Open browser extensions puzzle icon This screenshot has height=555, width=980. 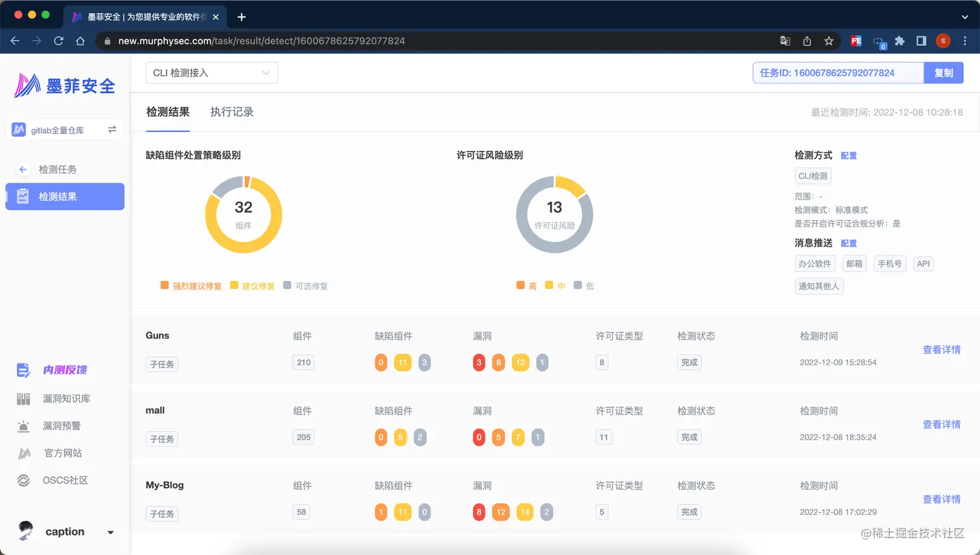(900, 41)
